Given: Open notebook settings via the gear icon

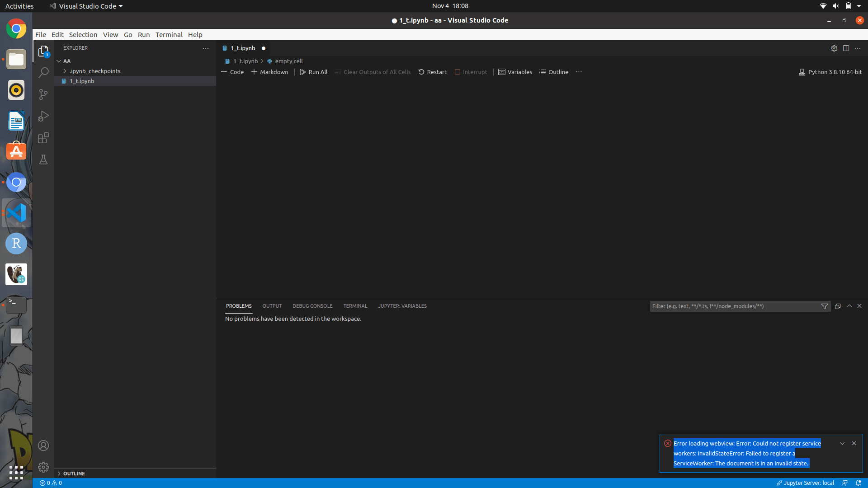Looking at the screenshot, I should pyautogui.click(x=834, y=48).
